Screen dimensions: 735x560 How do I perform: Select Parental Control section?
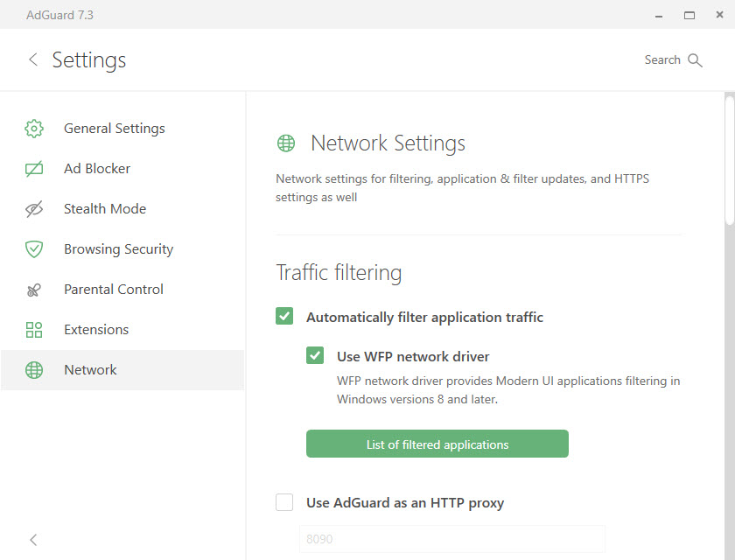122,290
